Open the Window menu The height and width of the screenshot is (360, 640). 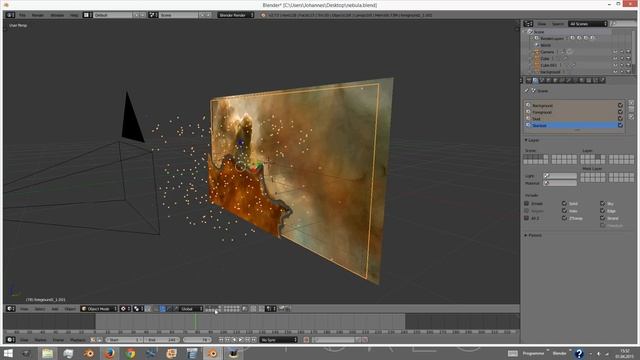point(57,15)
